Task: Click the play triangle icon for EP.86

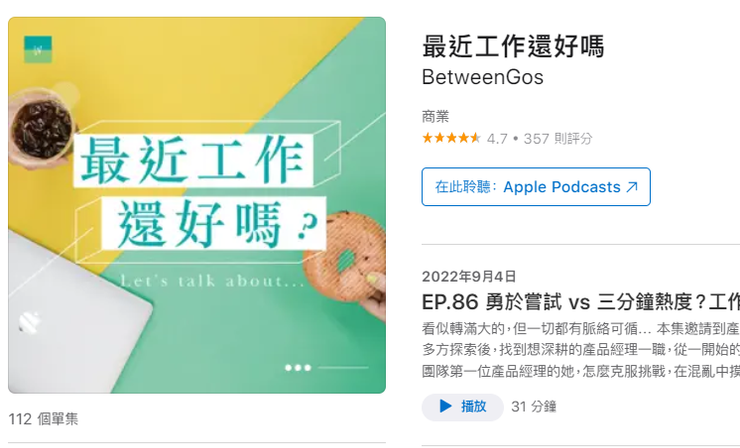Action: click(445, 406)
